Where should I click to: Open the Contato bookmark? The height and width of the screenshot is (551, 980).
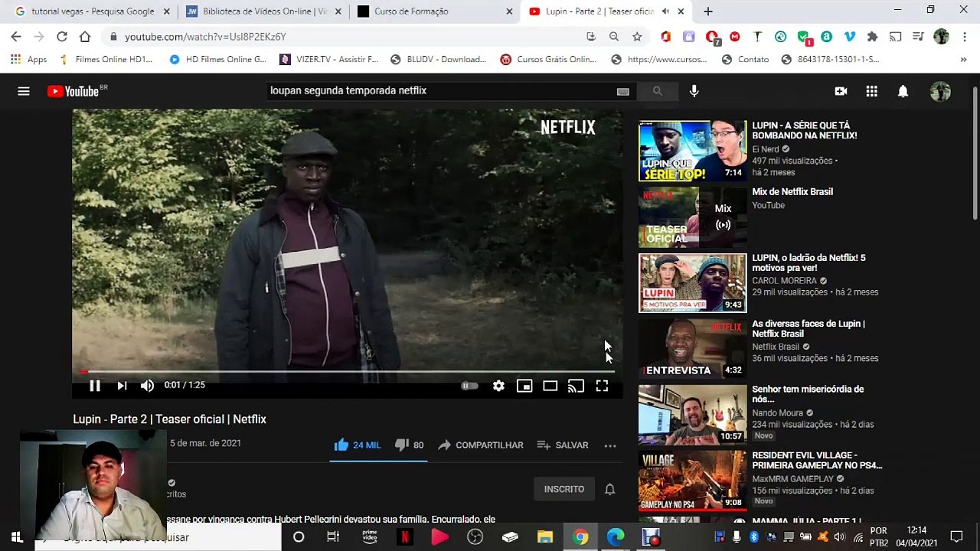[x=745, y=59]
